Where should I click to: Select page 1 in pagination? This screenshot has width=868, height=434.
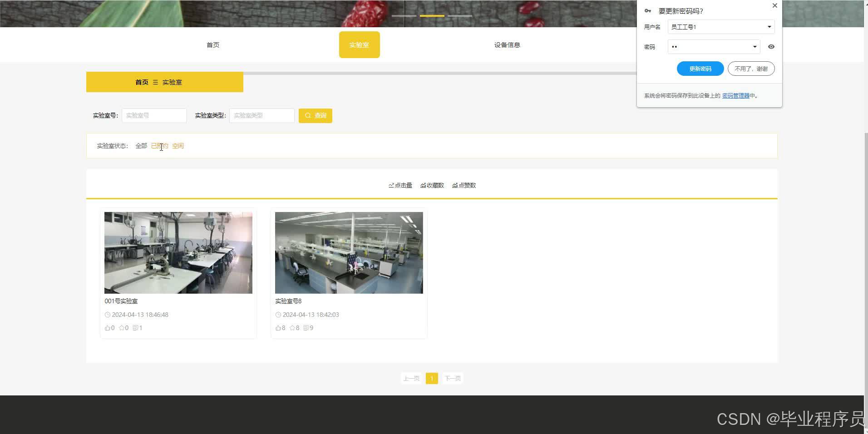click(432, 378)
